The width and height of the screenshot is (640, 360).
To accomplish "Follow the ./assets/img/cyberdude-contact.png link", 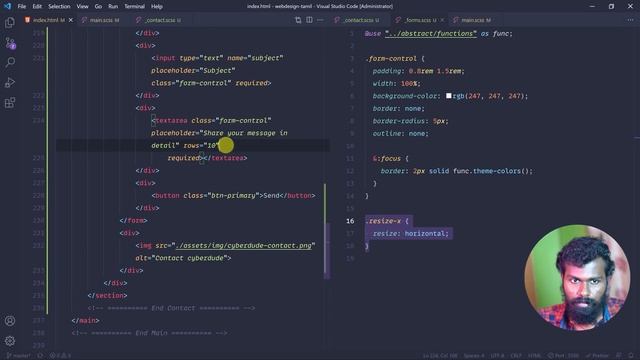I will (243, 245).
